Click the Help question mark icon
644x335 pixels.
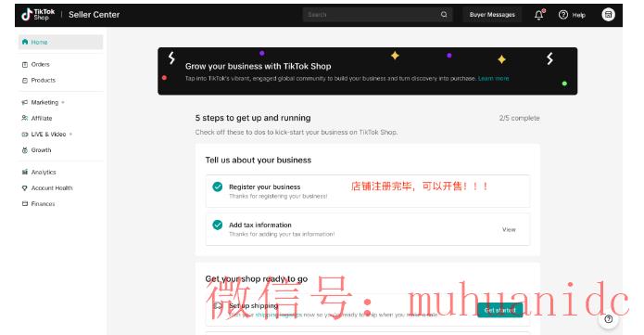click(x=563, y=15)
